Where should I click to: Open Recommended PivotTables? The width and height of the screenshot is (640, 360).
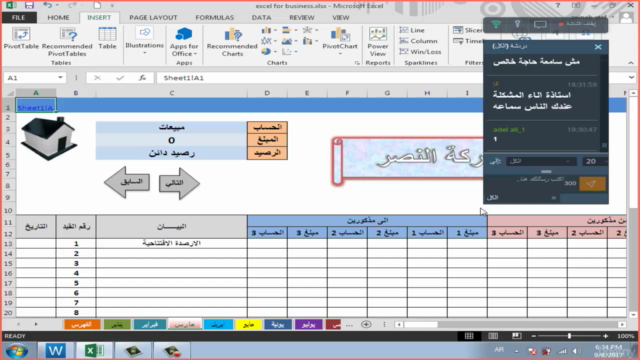[x=67, y=42]
